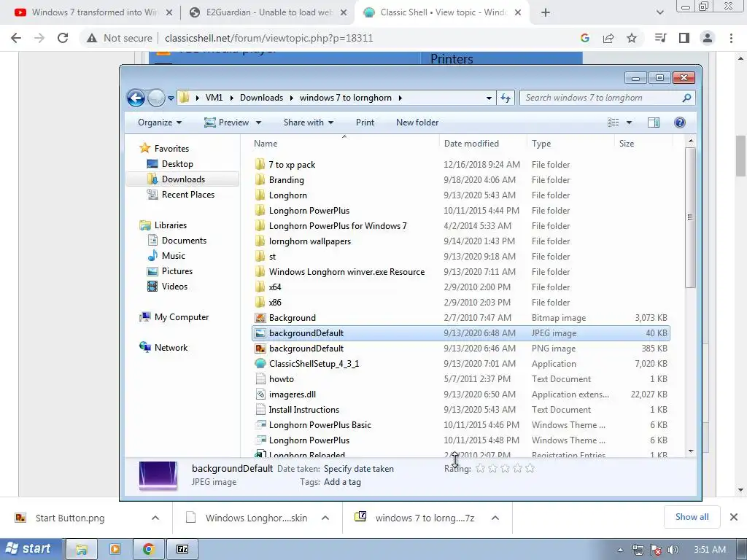Go back in Explorer with the blue arrow

tap(136, 98)
